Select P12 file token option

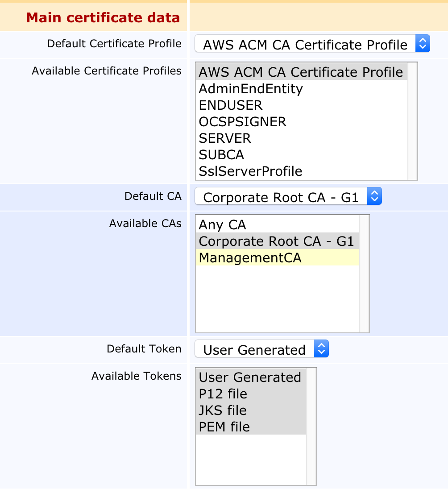(223, 394)
